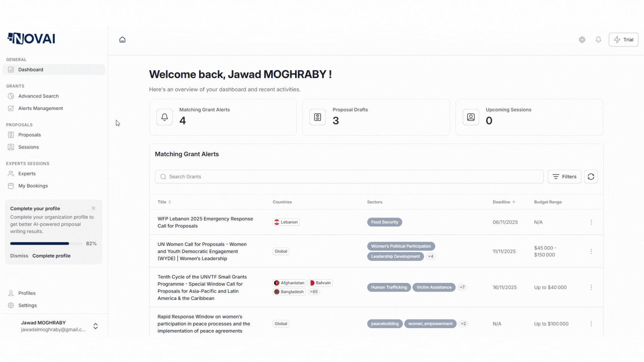Expand the Jawad MOGHRABY account switcher
Screen dimensions: 644x362
[96, 326]
